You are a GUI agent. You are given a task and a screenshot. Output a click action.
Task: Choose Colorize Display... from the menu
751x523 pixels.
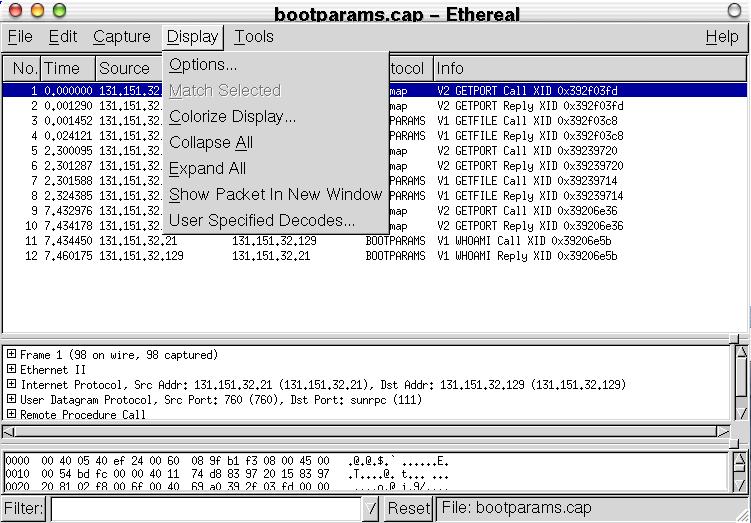275,116
